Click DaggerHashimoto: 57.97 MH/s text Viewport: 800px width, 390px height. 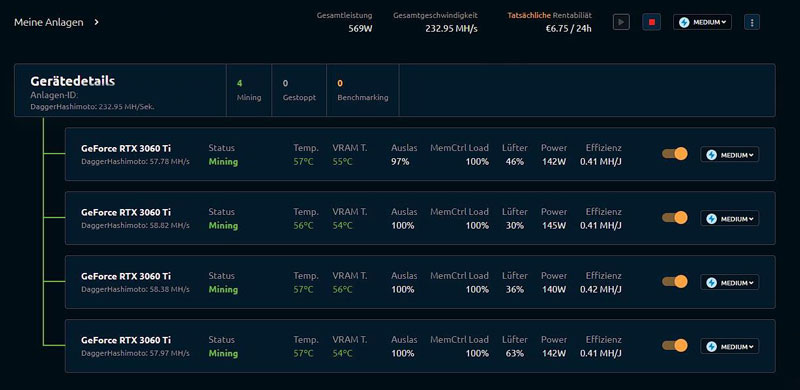point(135,353)
